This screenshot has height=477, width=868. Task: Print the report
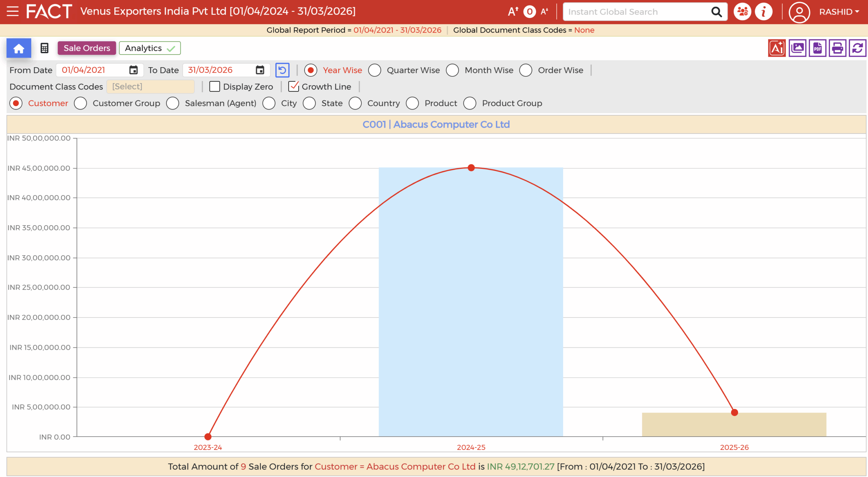pos(837,48)
